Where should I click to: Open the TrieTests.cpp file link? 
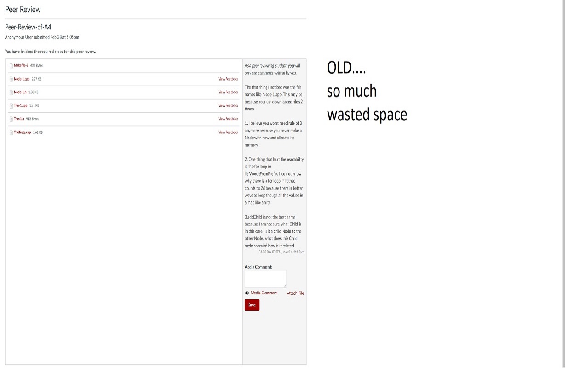23,132
